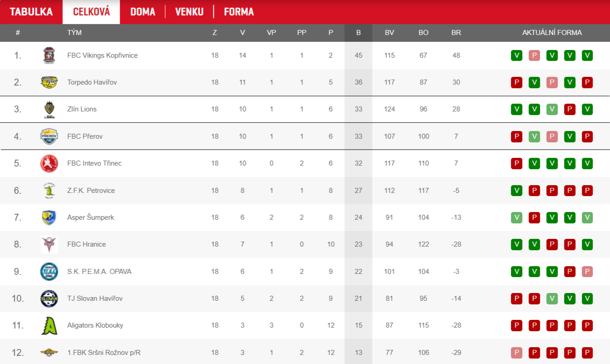The height and width of the screenshot is (364, 610).
Task: Select the CELKOVÁ tab
Action: click(91, 12)
